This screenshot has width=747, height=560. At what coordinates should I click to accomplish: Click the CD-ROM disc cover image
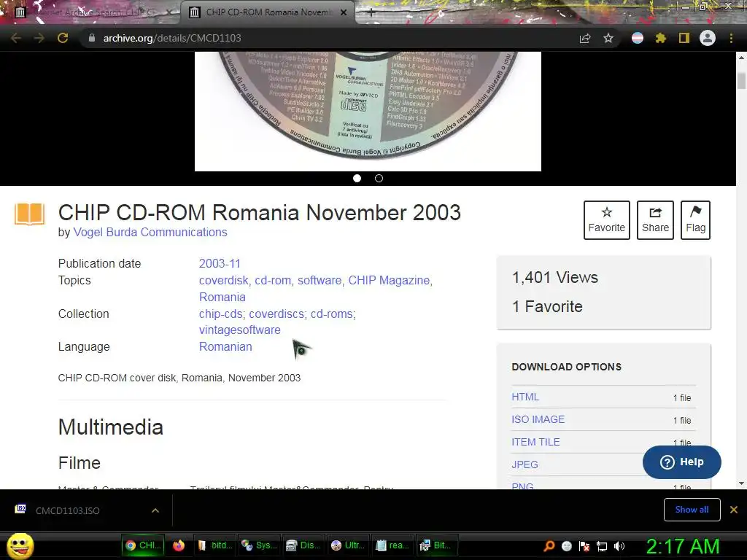tap(368, 111)
